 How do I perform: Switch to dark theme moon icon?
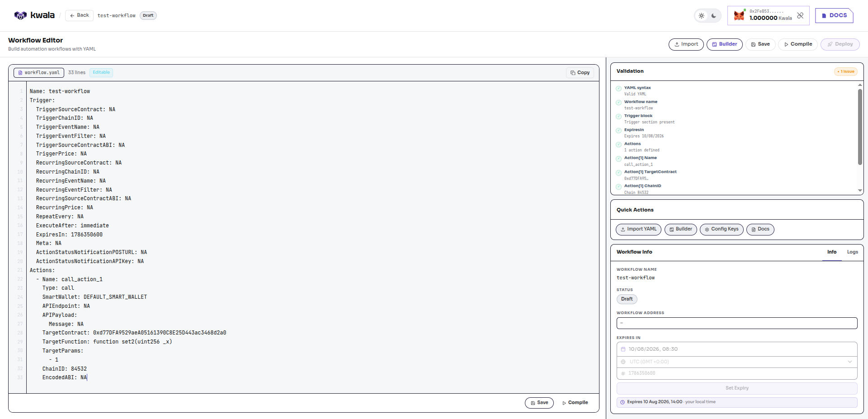(714, 16)
